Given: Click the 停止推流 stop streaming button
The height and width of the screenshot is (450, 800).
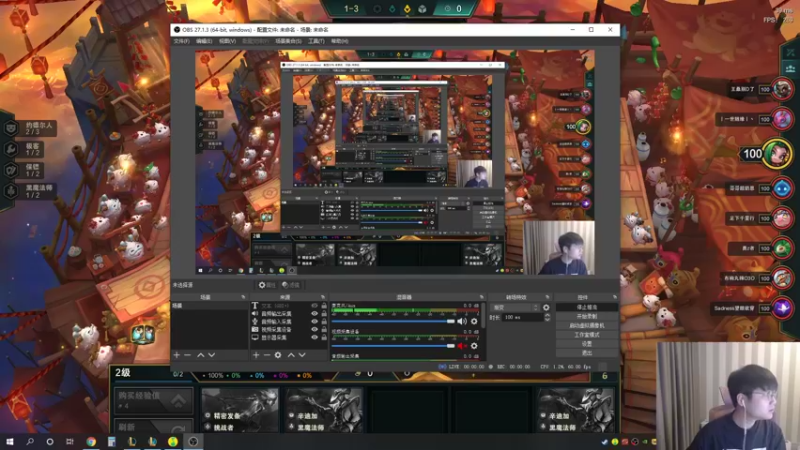Looking at the screenshot, I should pyautogui.click(x=586, y=308).
